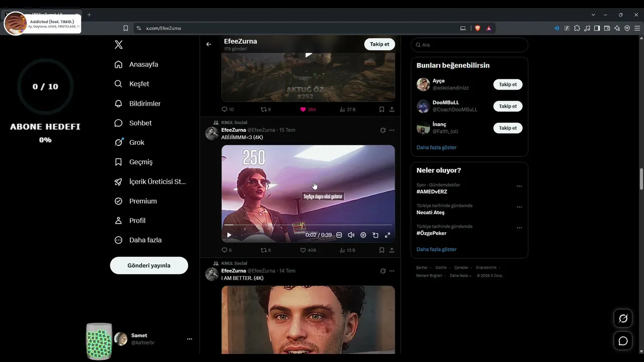644x362 pixels.
Task: Open Ayça's profile avatar
Action: pos(423,84)
